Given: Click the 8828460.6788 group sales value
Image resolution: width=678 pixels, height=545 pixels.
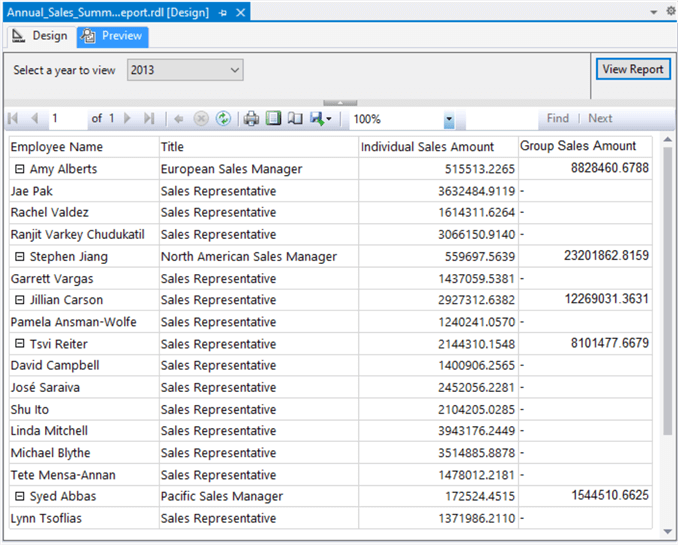Looking at the screenshot, I should [x=610, y=168].
